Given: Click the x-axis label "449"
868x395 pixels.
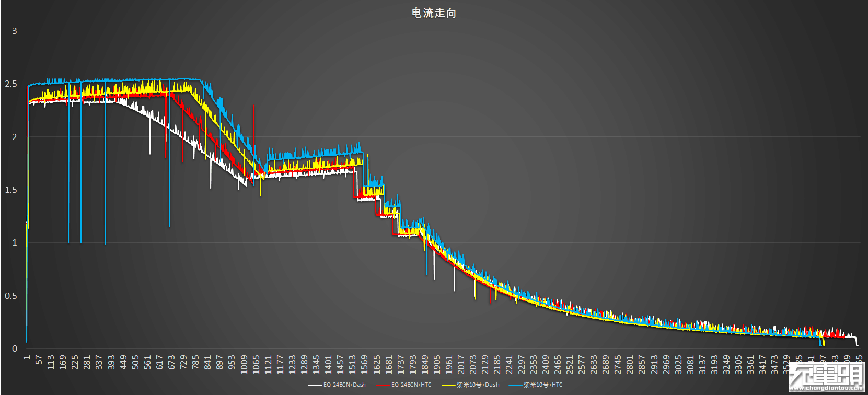Looking at the screenshot, I should pyautogui.click(x=123, y=362).
